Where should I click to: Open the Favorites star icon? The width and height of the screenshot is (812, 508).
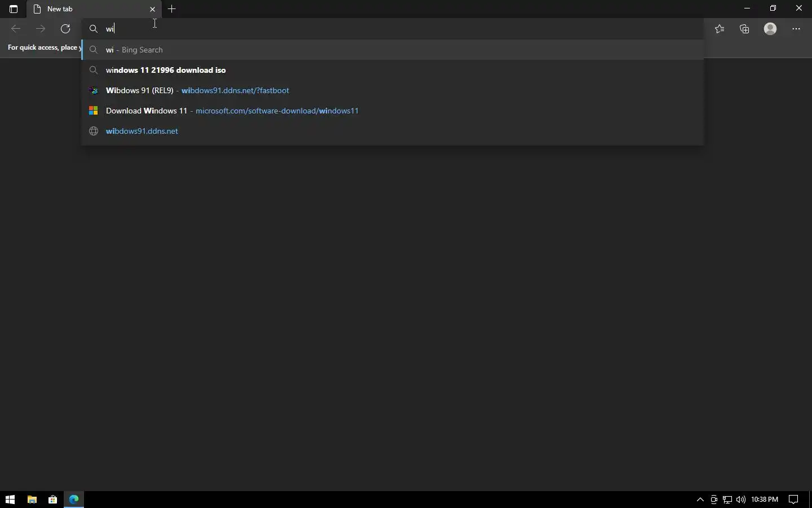720,29
